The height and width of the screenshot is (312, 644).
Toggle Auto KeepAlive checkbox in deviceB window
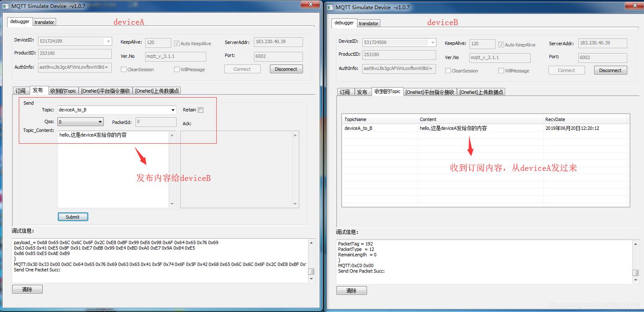(x=501, y=44)
